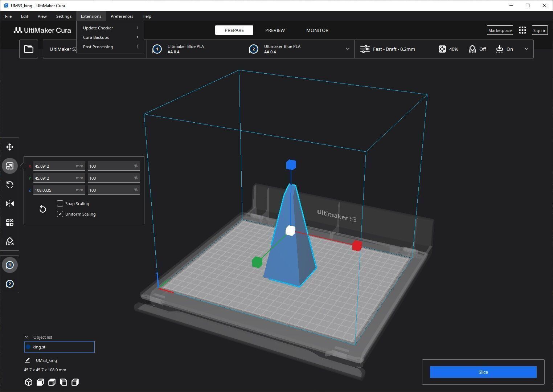
Task: Click extruder 2 material icon
Action: point(254,49)
